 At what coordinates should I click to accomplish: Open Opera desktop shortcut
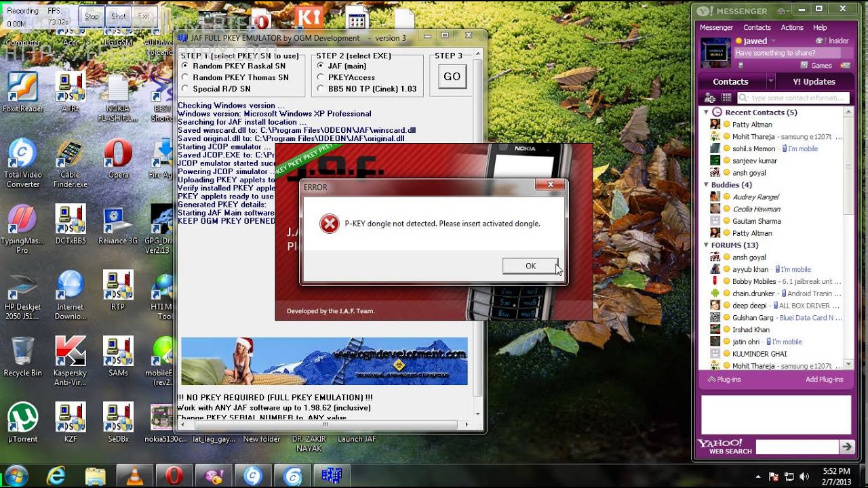coord(118,159)
